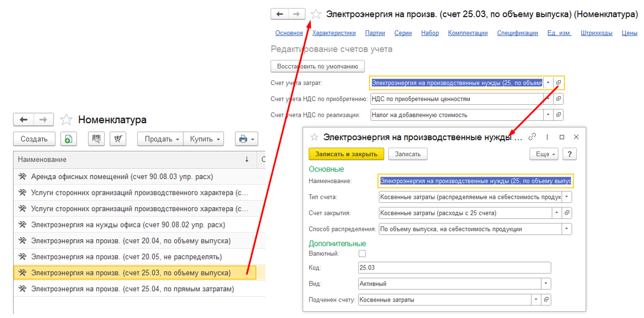Open the Характеристики link tab
This screenshot has width=644, height=318.
point(334,33)
